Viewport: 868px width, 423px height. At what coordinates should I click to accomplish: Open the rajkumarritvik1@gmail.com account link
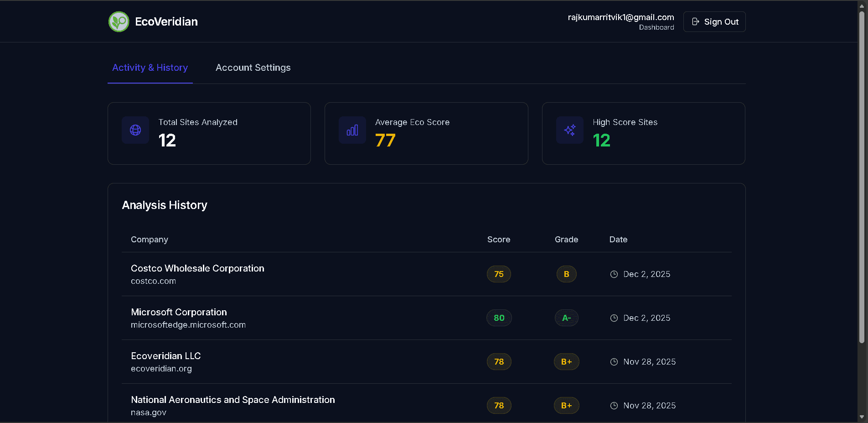[621, 17]
